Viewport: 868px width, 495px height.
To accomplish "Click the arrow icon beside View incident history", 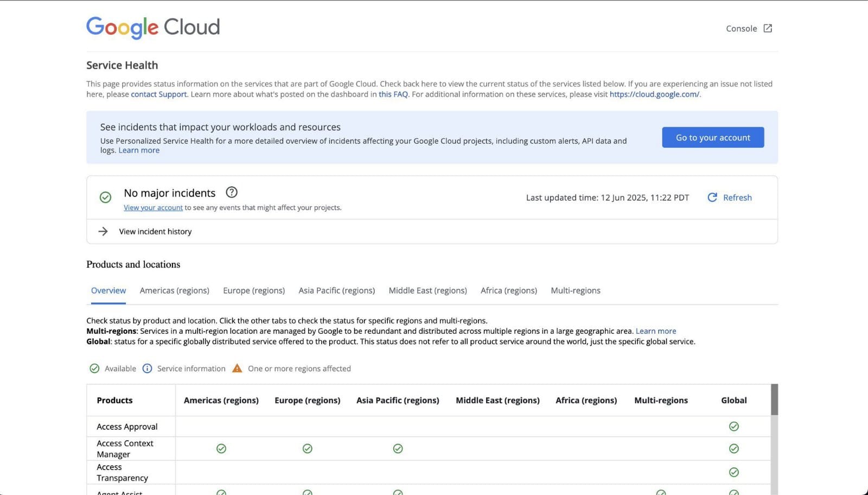I will click(x=103, y=231).
